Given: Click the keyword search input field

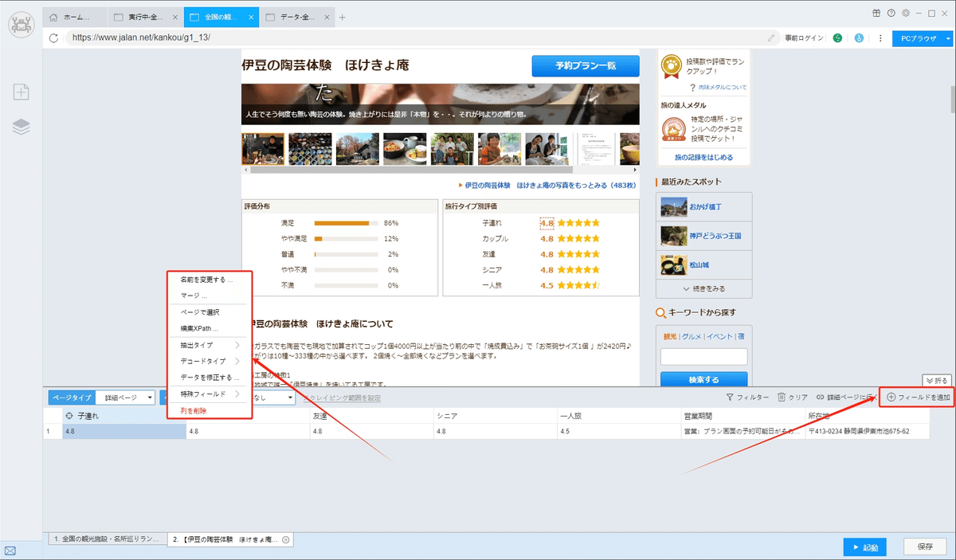Looking at the screenshot, I should (703, 356).
